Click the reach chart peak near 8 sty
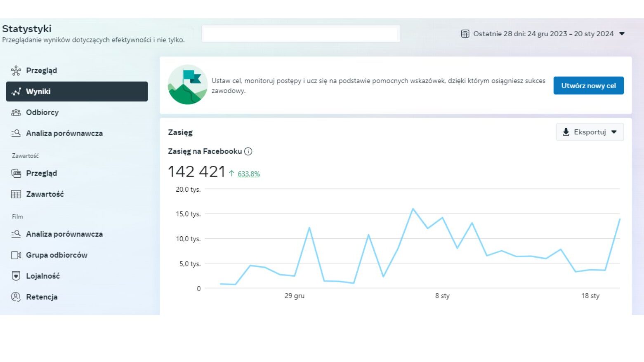 tap(413, 209)
